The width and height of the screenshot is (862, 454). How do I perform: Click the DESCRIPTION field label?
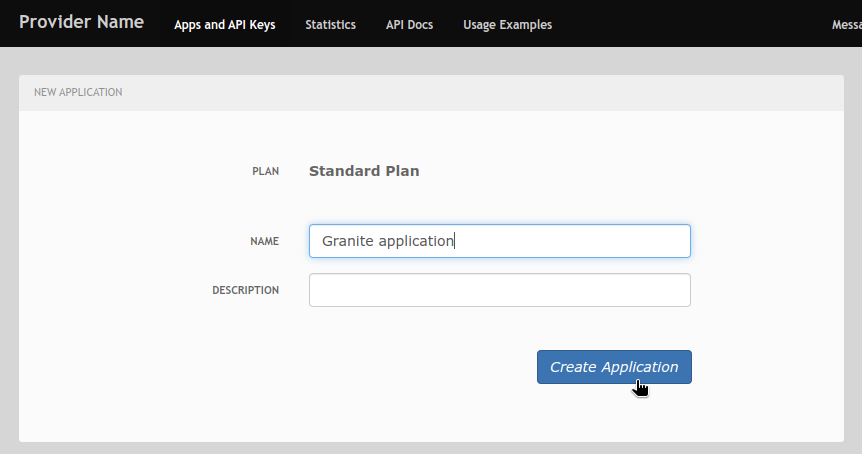pyautogui.click(x=246, y=290)
